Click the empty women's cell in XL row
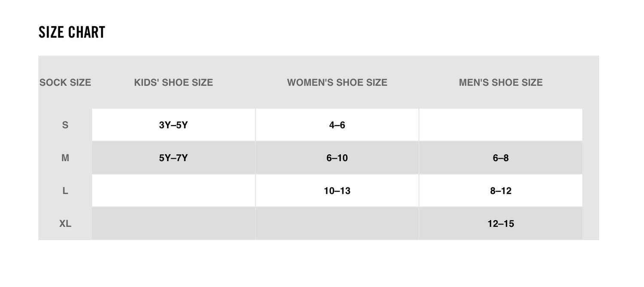This screenshot has height=287, width=644. click(337, 223)
